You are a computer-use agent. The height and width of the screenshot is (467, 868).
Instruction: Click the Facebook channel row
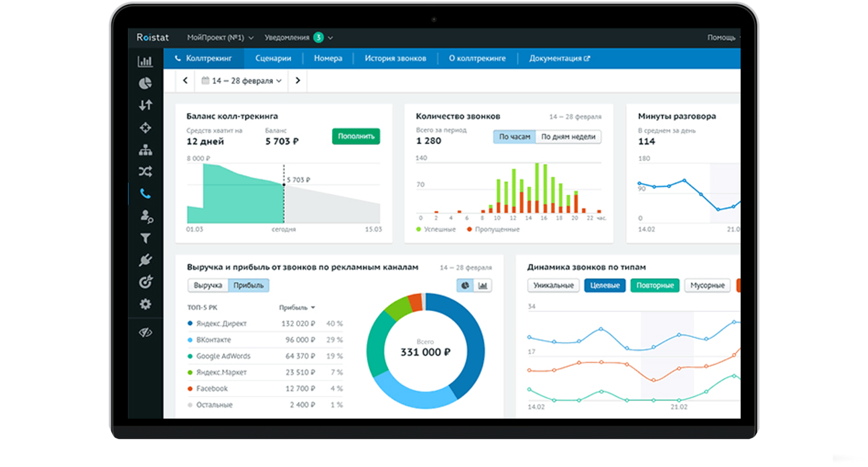click(265, 389)
